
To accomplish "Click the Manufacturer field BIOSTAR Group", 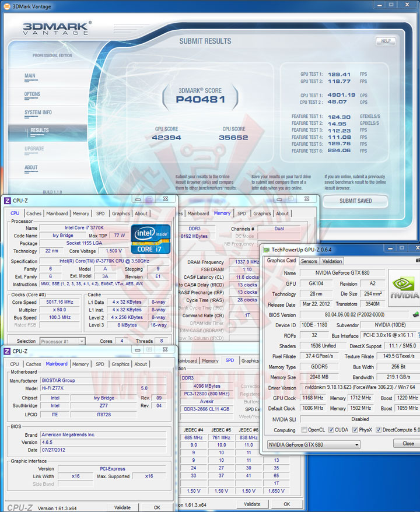I will [103, 380].
